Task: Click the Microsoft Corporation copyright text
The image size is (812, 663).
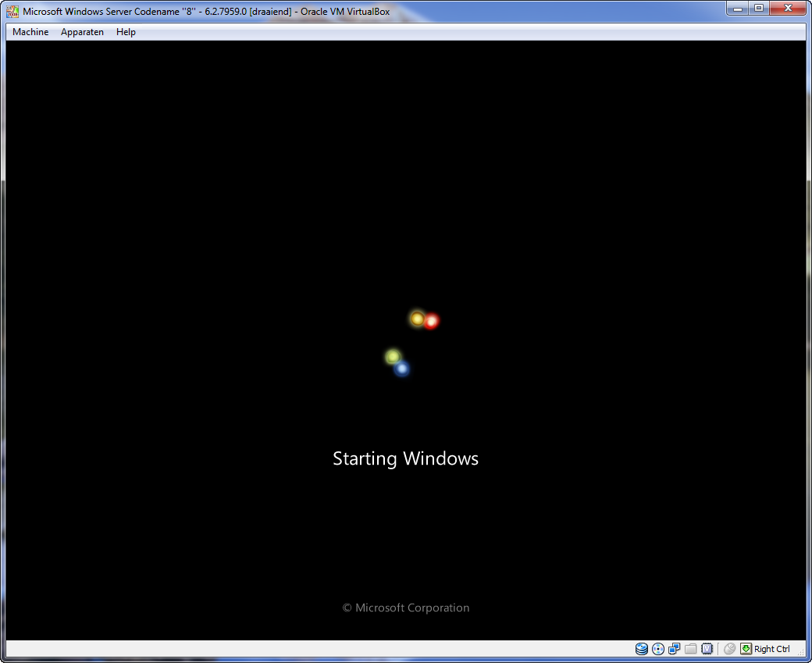Action: pyautogui.click(x=406, y=608)
